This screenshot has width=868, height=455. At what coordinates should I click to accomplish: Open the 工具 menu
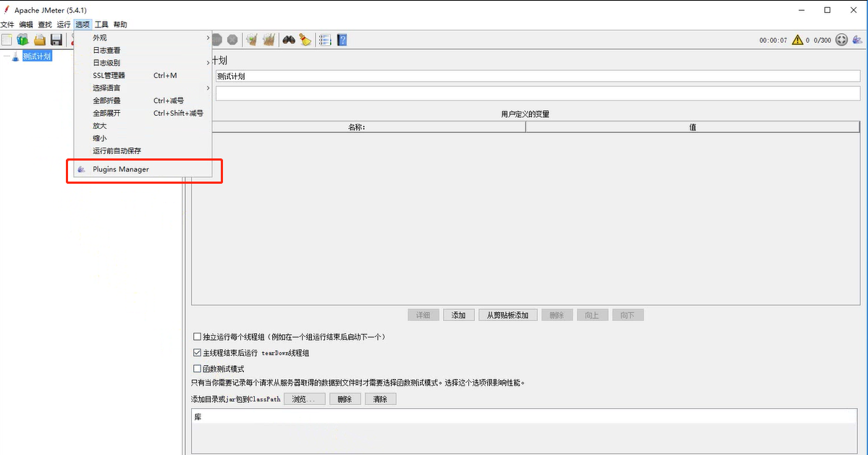[x=101, y=25]
